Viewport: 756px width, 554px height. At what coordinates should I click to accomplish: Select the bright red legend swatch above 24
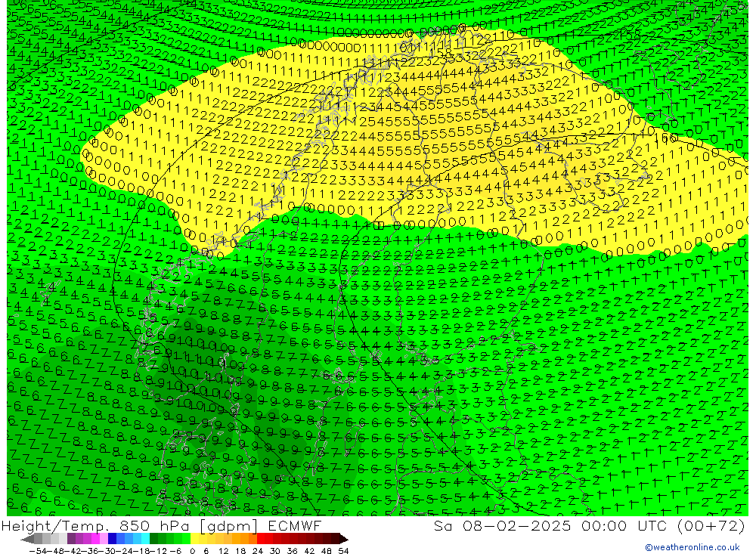coord(261,539)
